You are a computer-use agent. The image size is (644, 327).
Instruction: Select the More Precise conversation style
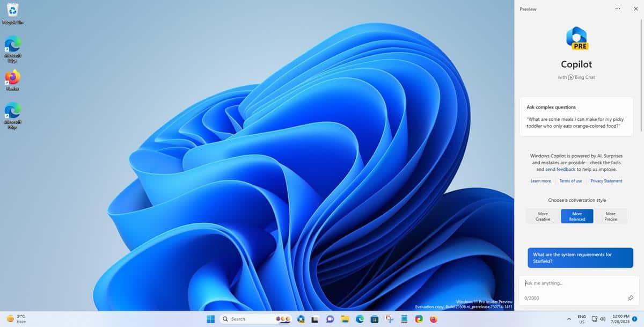(x=611, y=216)
